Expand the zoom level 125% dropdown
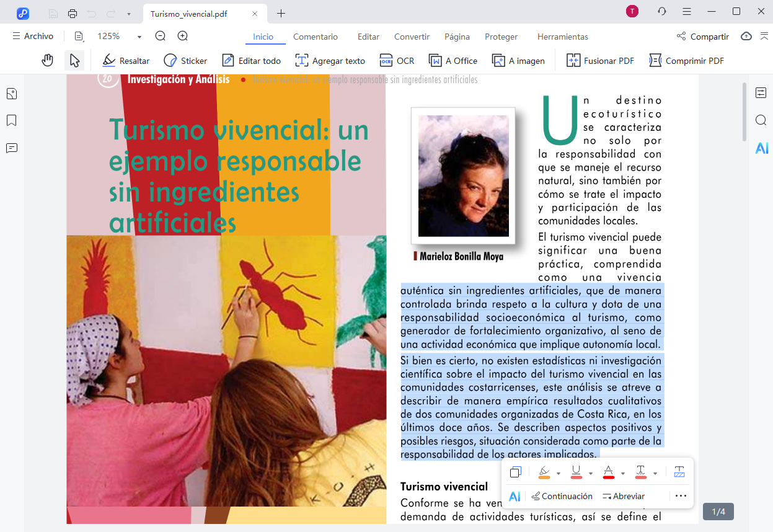Viewport: 773px width, 532px height. pyautogui.click(x=139, y=37)
